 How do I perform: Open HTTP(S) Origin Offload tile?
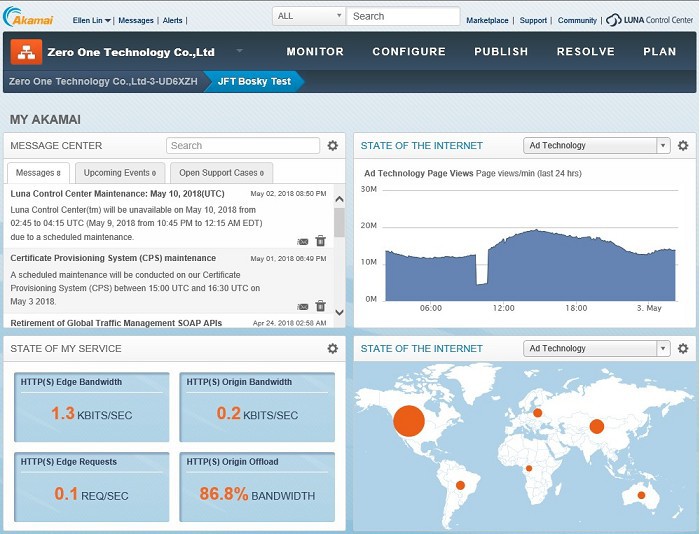[x=257, y=487]
